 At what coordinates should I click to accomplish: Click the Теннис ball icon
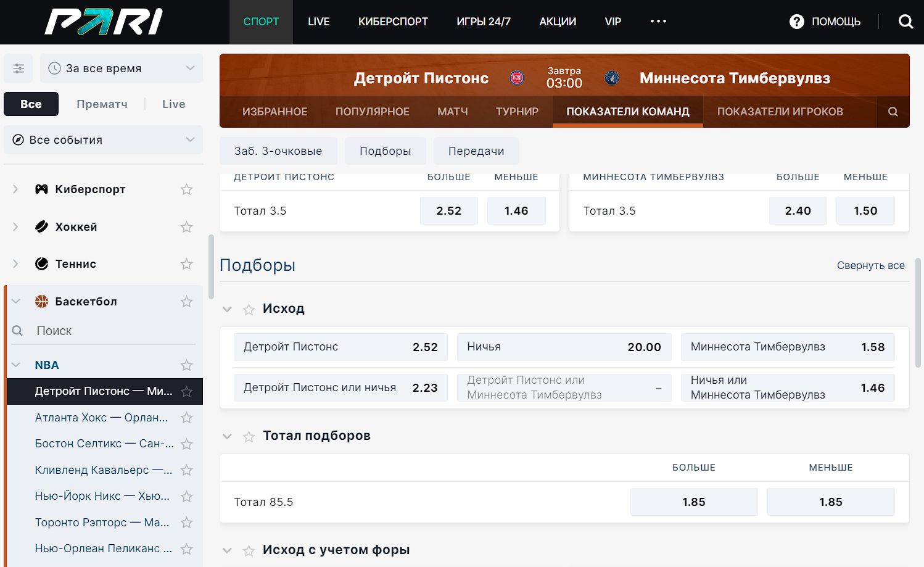(41, 264)
